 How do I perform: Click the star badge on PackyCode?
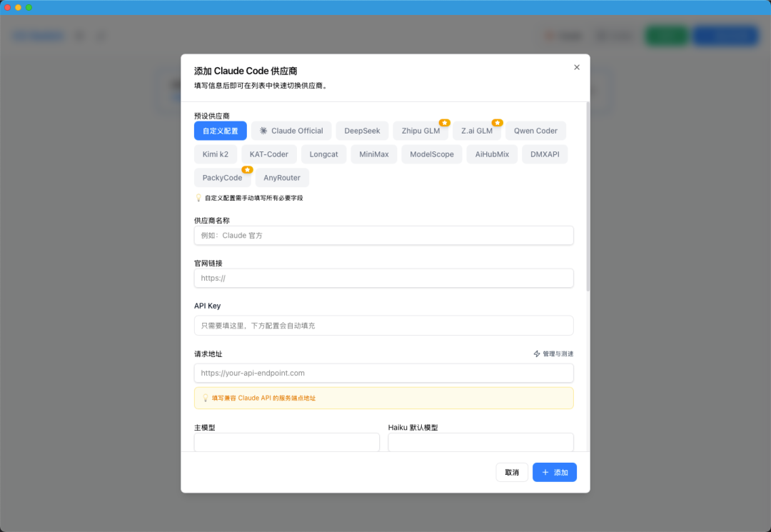click(247, 170)
